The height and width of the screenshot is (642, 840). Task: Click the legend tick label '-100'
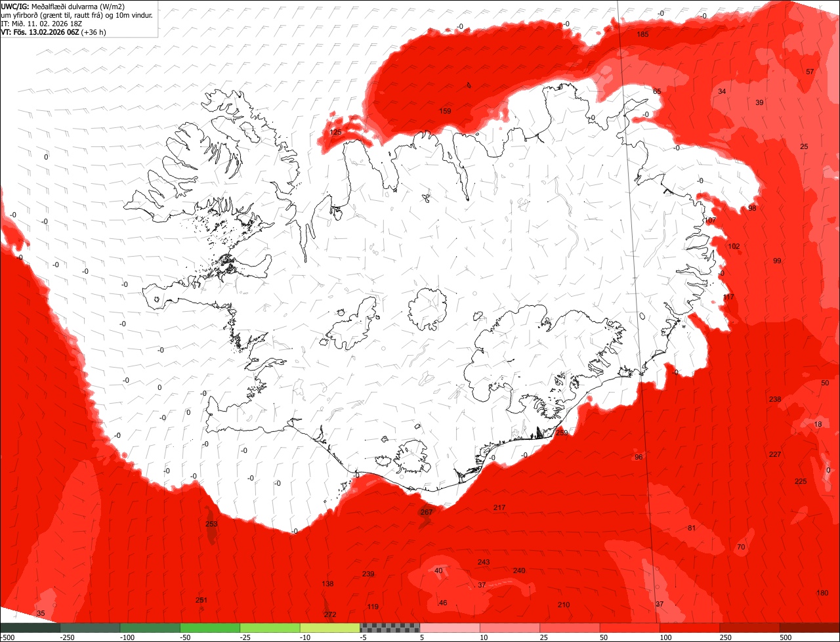pyautogui.click(x=127, y=637)
